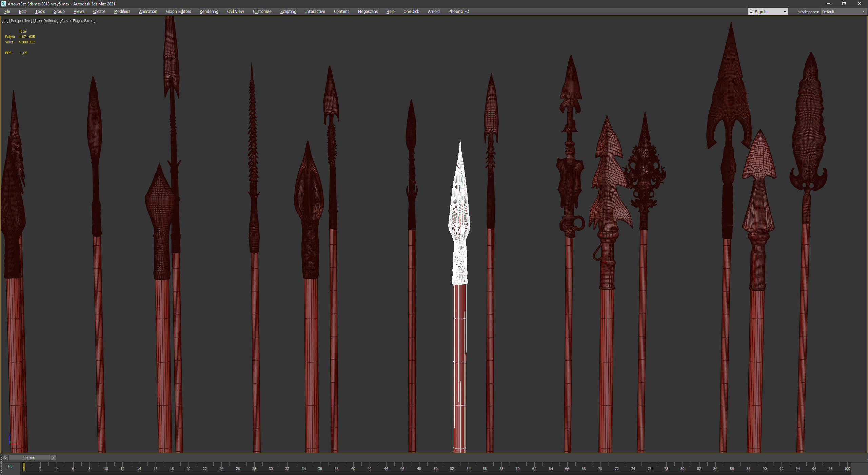Open the [Clay + Edged Faces] shading menu
This screenshot has height=475, width=868.
tap(78, 21)
